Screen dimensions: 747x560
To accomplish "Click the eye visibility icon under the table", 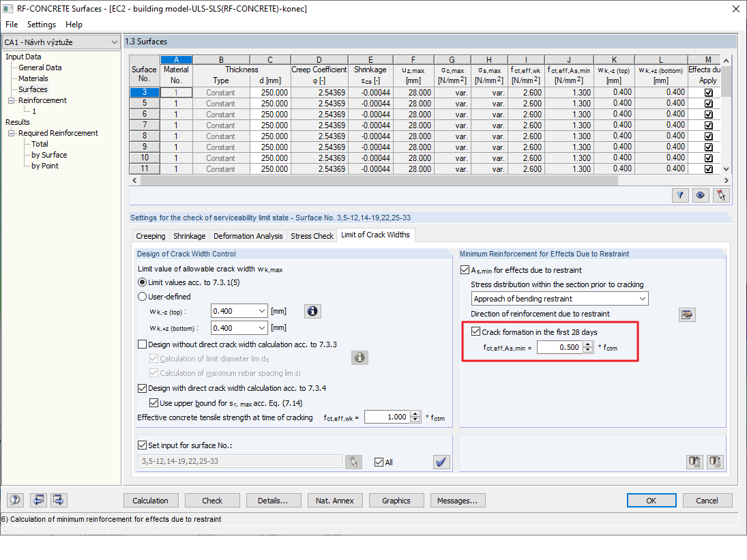I will click(700, 195).
